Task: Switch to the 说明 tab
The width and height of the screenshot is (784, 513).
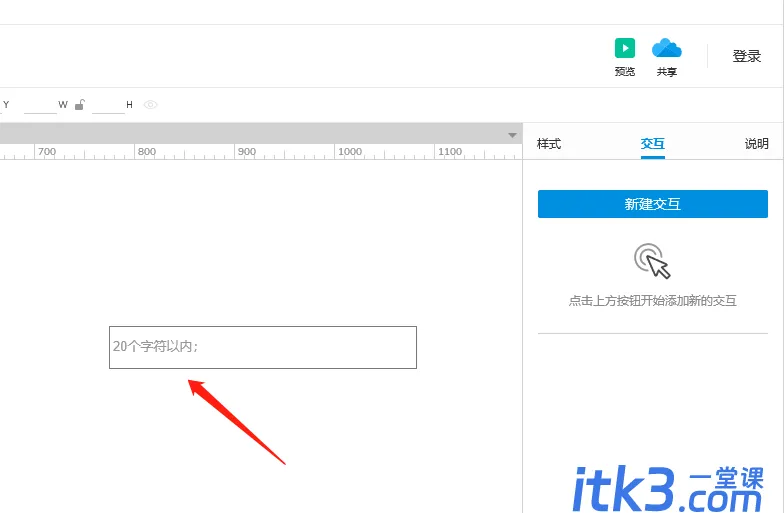Action: (756, 144)
